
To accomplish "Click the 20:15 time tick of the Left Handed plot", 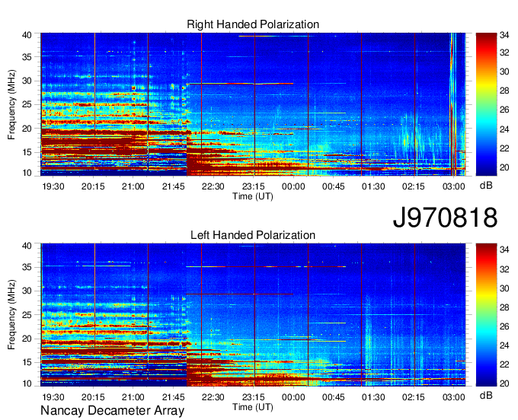I will 93,397.
